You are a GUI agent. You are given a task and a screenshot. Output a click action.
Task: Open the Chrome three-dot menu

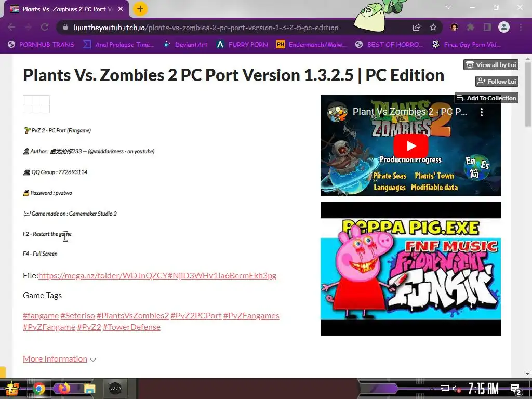tap(521, 27)
